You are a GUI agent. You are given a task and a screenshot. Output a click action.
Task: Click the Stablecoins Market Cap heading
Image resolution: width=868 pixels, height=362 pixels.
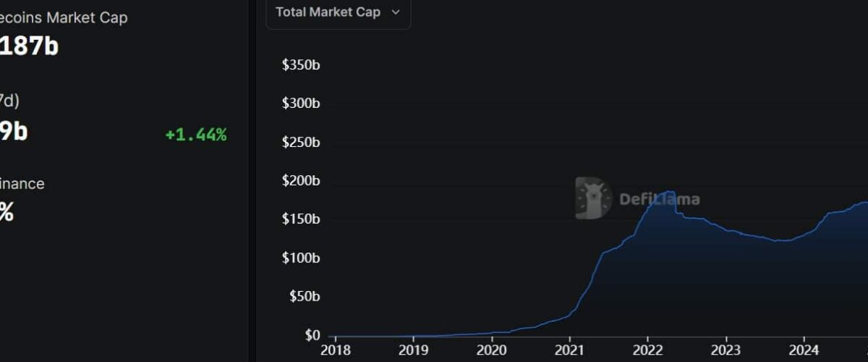tap(64, 18)
